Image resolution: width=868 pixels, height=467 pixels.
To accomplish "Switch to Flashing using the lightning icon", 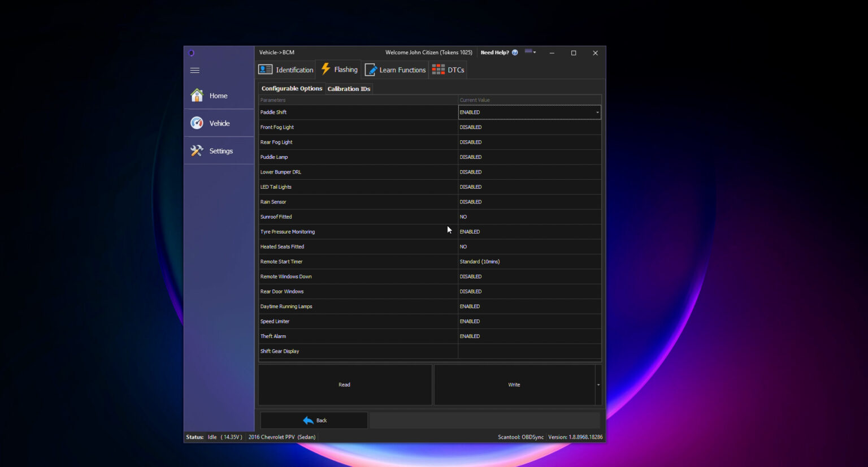I will 325,69.
